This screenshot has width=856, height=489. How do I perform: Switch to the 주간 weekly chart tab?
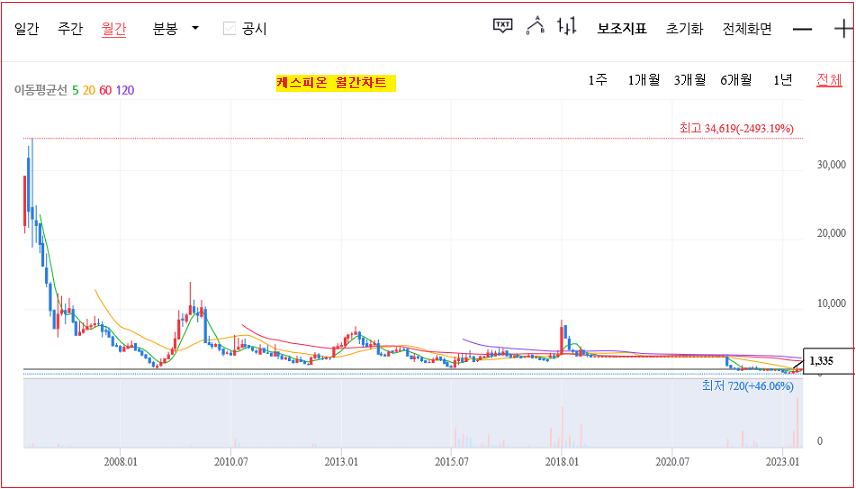point(70,29)
